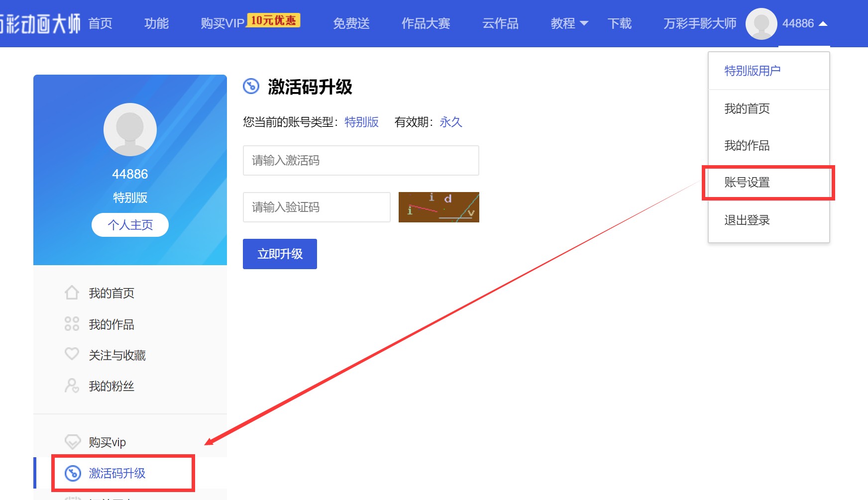Select 账号设置 from the account menu
The width and height of the screenshot is (868, 500).
click(747, 183)
